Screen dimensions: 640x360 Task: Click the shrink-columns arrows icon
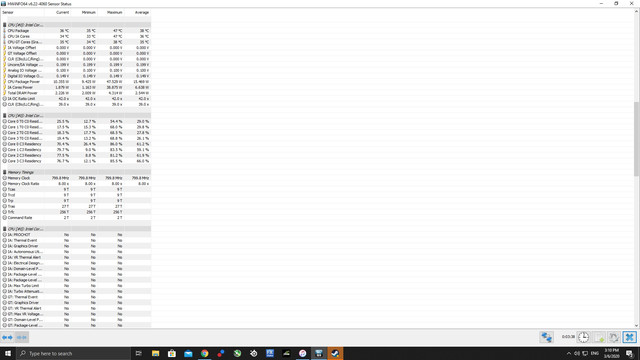tap(22, 338)
